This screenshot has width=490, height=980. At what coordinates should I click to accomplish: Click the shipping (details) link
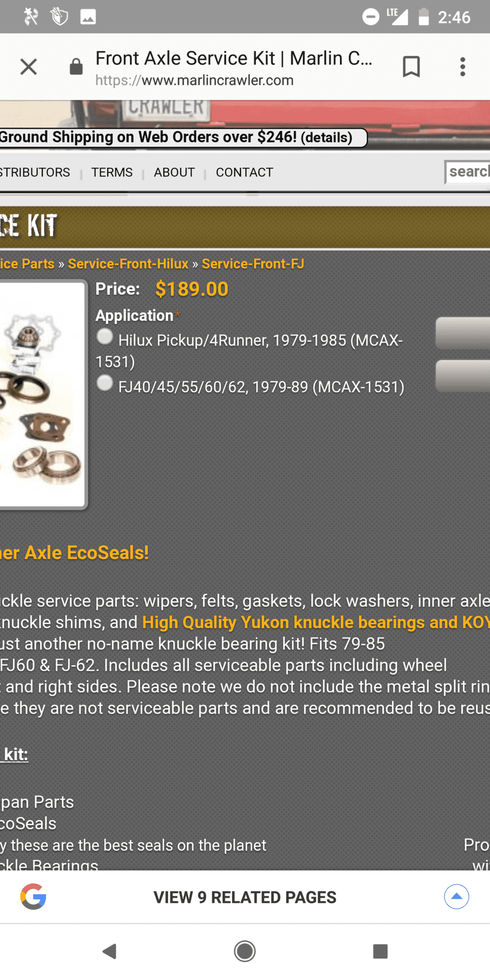tap(327, 137)
